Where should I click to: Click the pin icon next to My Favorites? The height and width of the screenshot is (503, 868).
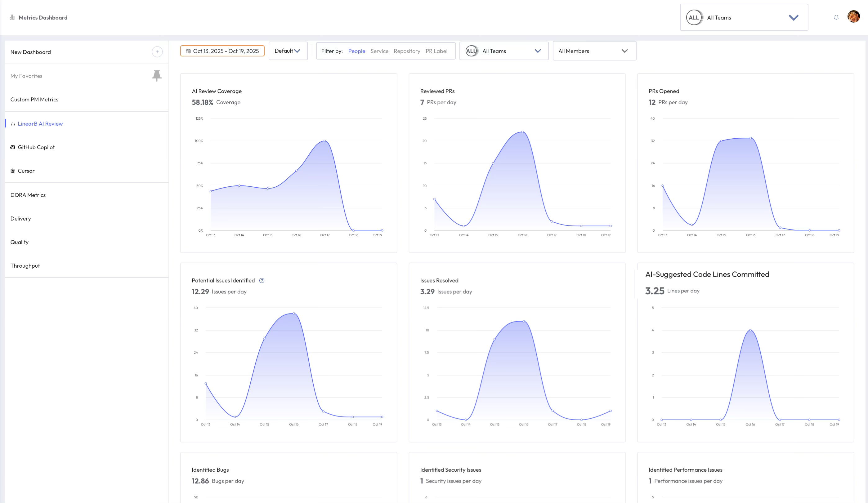click(157, 75)
